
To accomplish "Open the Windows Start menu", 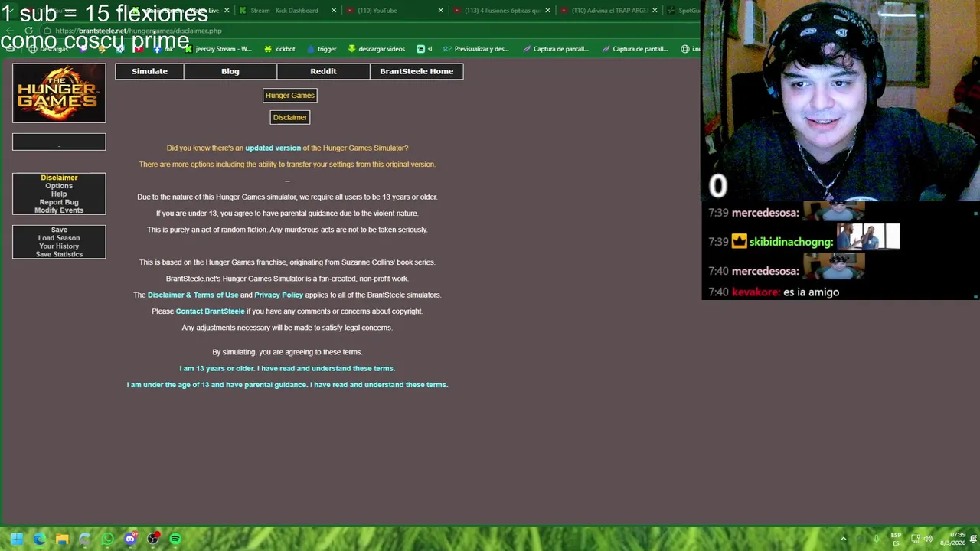I will click(x=16, y=540).
